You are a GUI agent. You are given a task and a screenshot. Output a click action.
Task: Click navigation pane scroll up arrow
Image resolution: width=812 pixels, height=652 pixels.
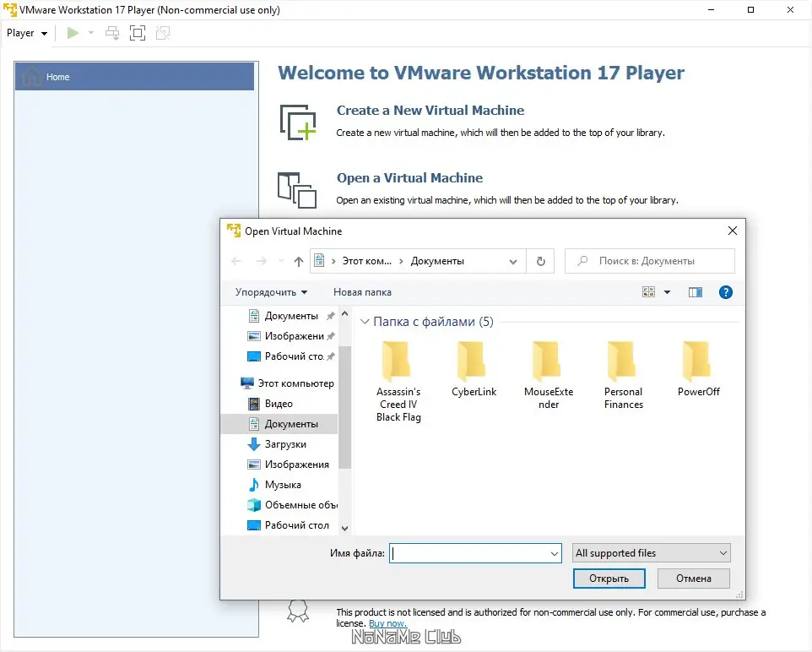point(345,314)
